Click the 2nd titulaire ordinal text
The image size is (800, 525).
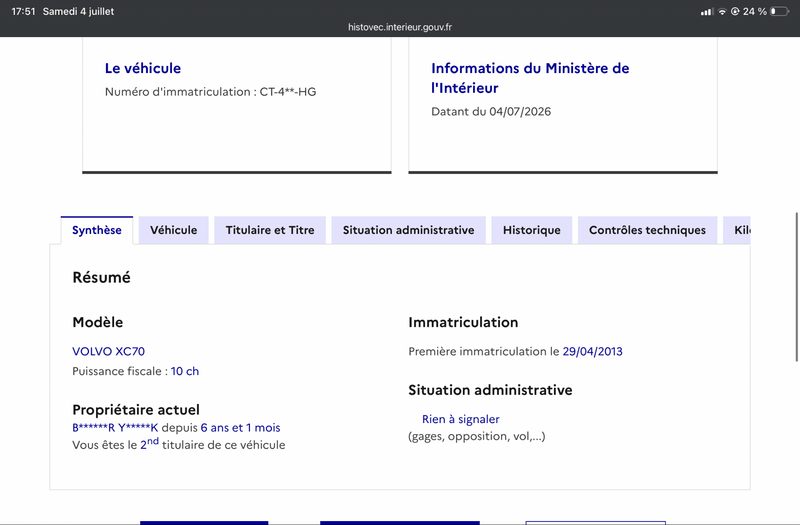149,443
